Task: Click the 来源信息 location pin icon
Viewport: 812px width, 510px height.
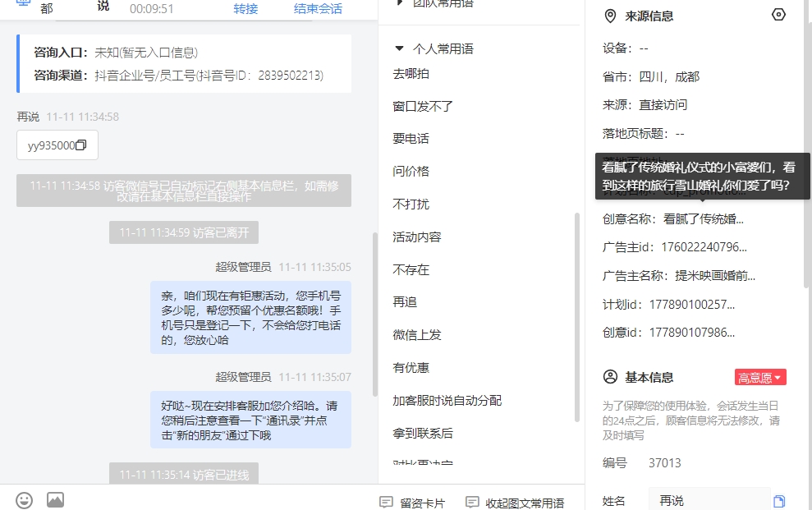Action: pos(611,16)
